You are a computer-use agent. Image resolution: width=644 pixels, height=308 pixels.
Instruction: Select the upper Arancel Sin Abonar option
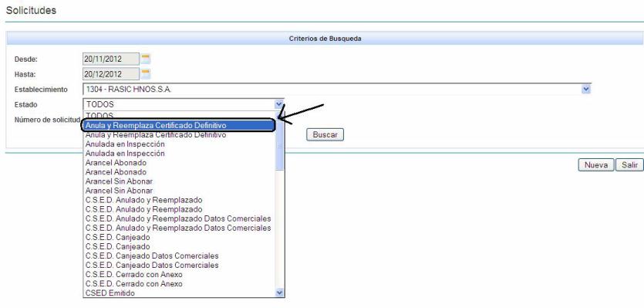(180, 181)
